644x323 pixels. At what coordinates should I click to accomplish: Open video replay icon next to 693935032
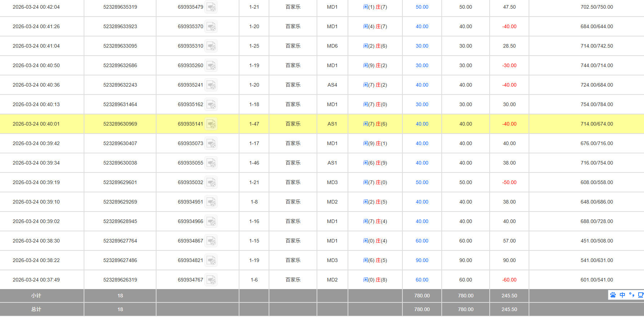tap(211, 183)
